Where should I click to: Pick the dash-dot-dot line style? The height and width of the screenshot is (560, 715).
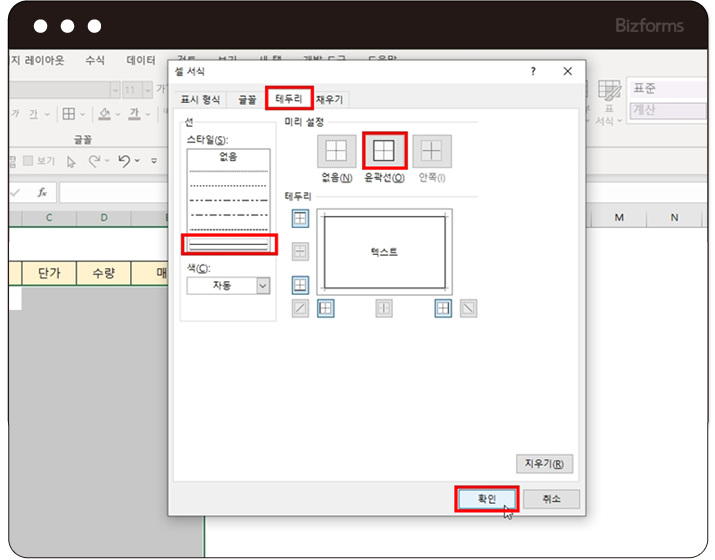click(228, 200)
